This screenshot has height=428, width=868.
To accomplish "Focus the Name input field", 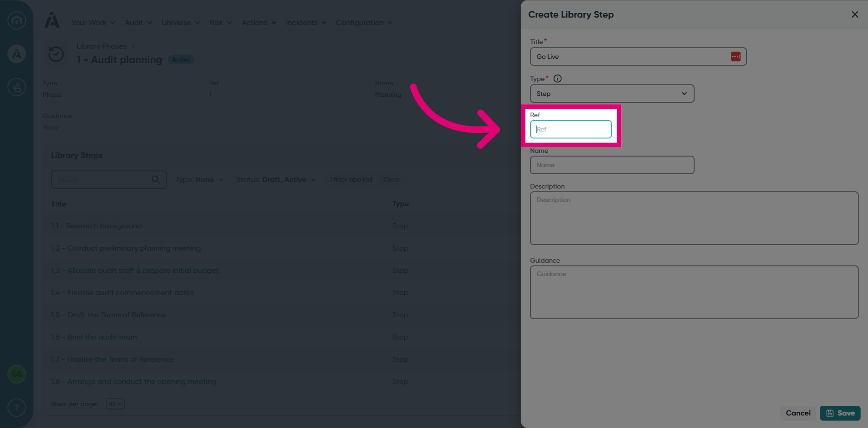I will [x=612, y=165].
